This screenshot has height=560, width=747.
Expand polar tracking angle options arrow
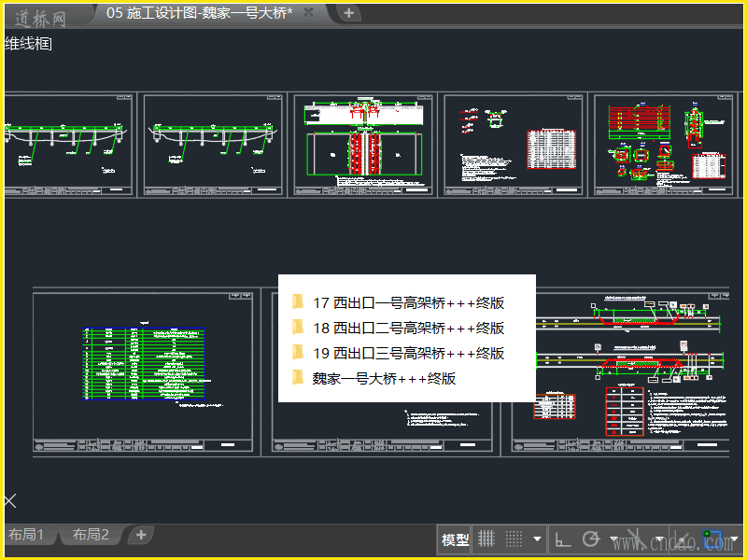[613, 539]
